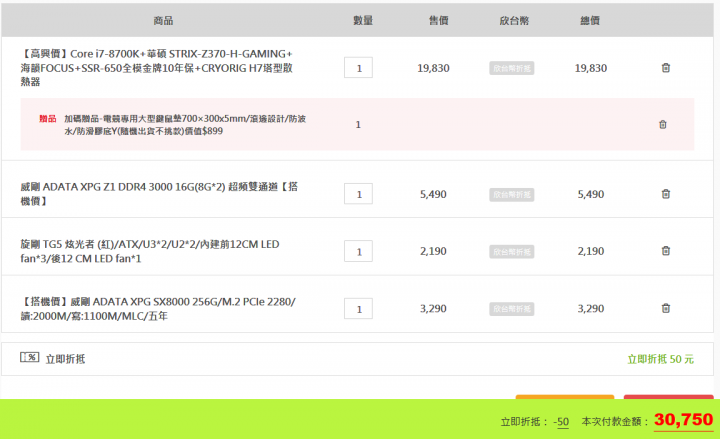This screenshot has width=720, height=439.
Task: Delete the ADATA XPG Z1 DDR4 item
Action: click(x=666, y=194)
